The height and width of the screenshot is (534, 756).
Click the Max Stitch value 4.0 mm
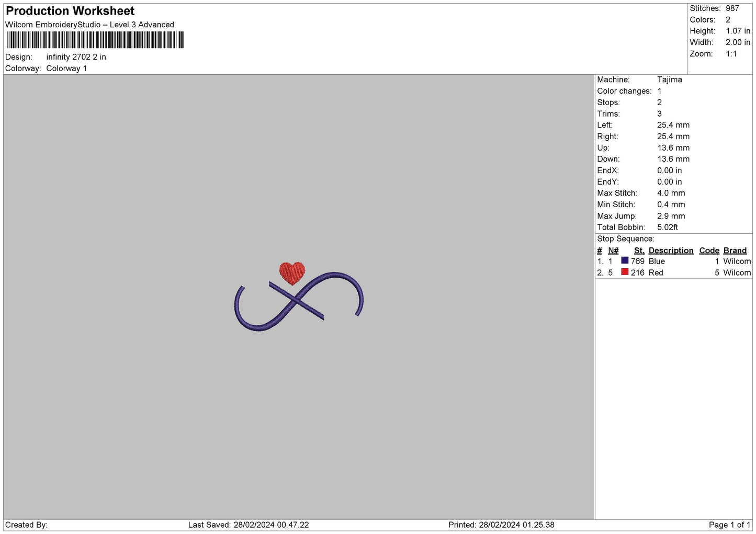[671, 193]
